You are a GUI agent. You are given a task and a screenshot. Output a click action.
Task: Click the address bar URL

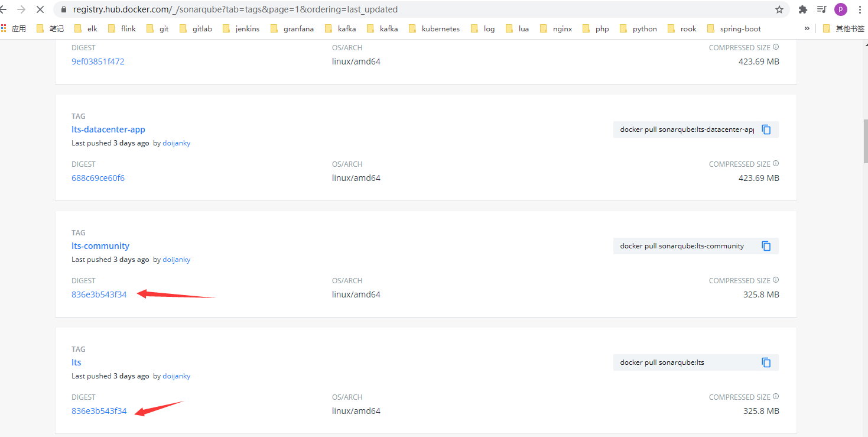pos(235,9)
